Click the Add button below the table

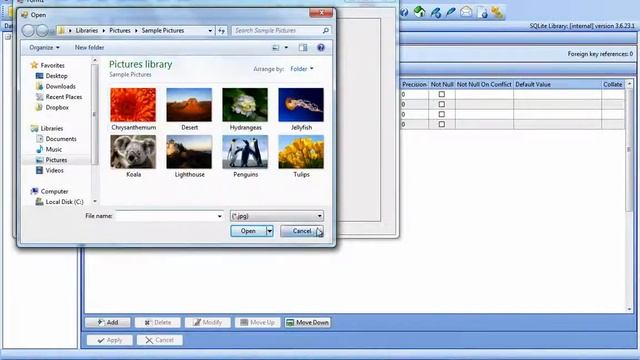click(x=108, y=322)
